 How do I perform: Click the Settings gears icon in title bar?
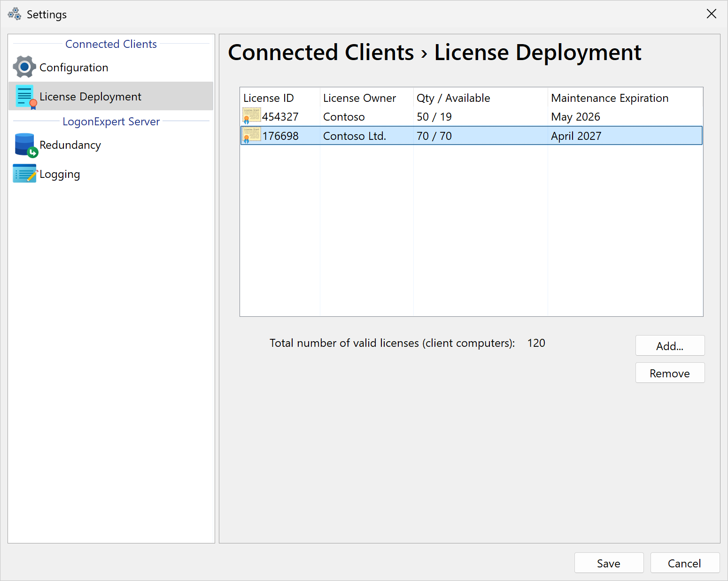pyautogui.click(x=15, y=14)
